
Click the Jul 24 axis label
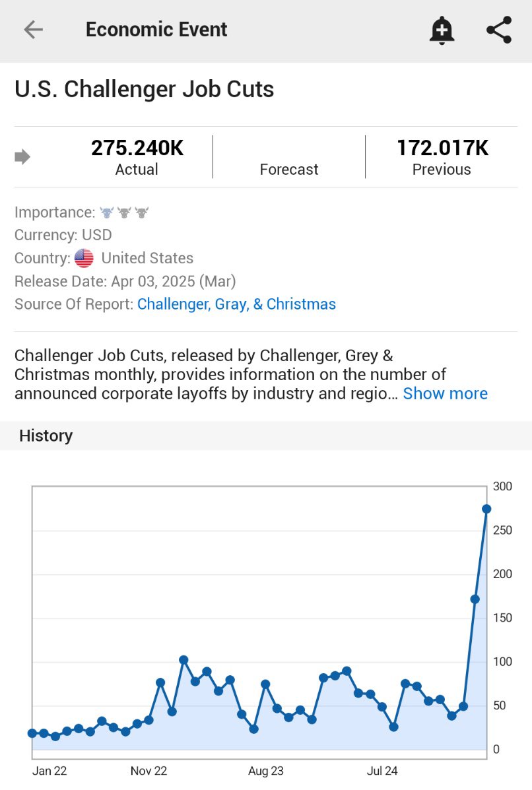coord(382,770)
